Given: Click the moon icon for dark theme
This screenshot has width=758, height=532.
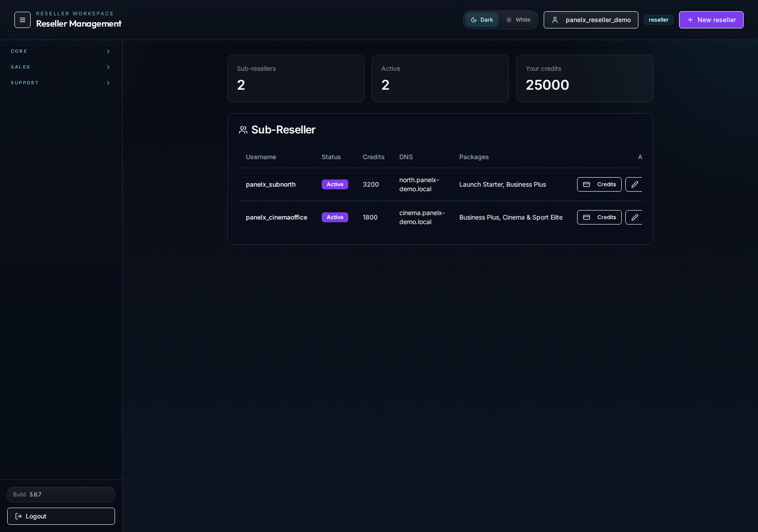Looking at the screenshot, I should 474,20.
